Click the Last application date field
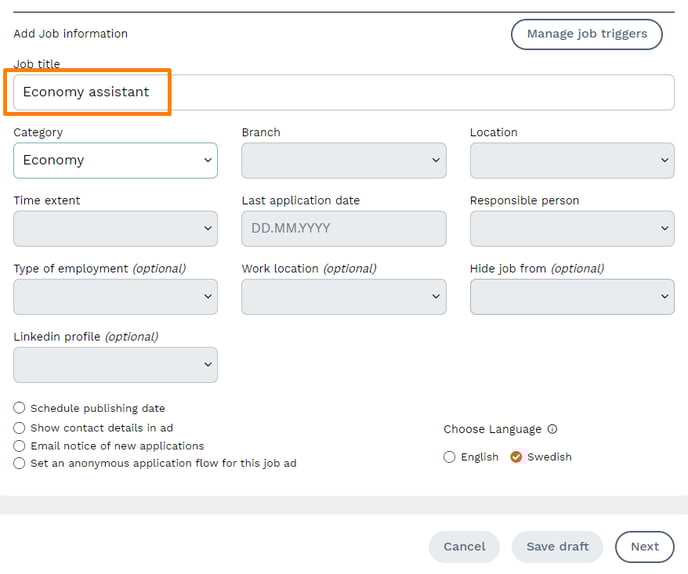688x574 pixels. pyautogui.click(x=343, y=228)
